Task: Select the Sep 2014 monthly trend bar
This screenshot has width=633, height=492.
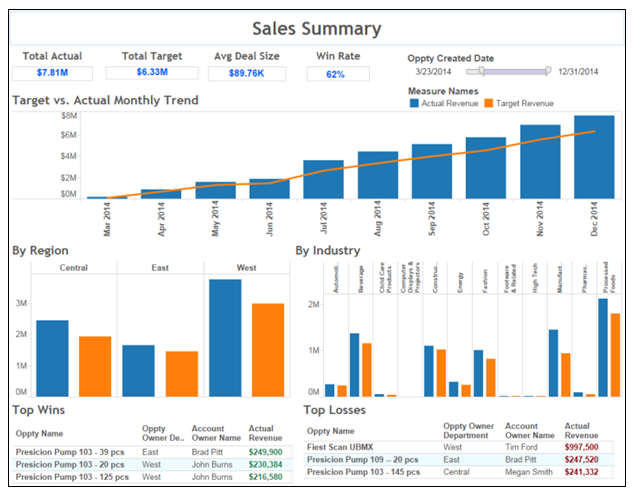Action: point(432,171)
